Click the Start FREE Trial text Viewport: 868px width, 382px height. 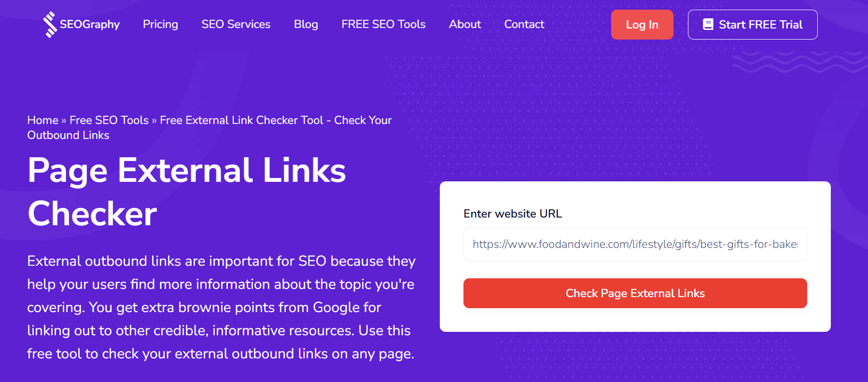pos(760,25)
